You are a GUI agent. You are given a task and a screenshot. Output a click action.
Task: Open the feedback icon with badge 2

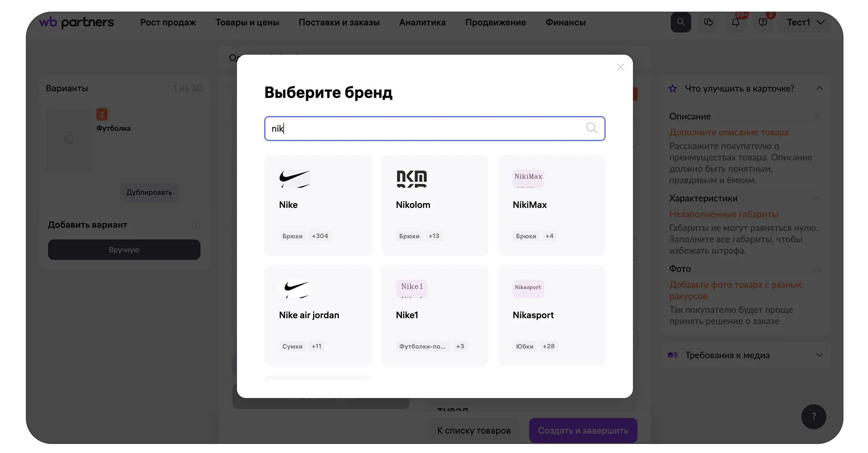763,22
